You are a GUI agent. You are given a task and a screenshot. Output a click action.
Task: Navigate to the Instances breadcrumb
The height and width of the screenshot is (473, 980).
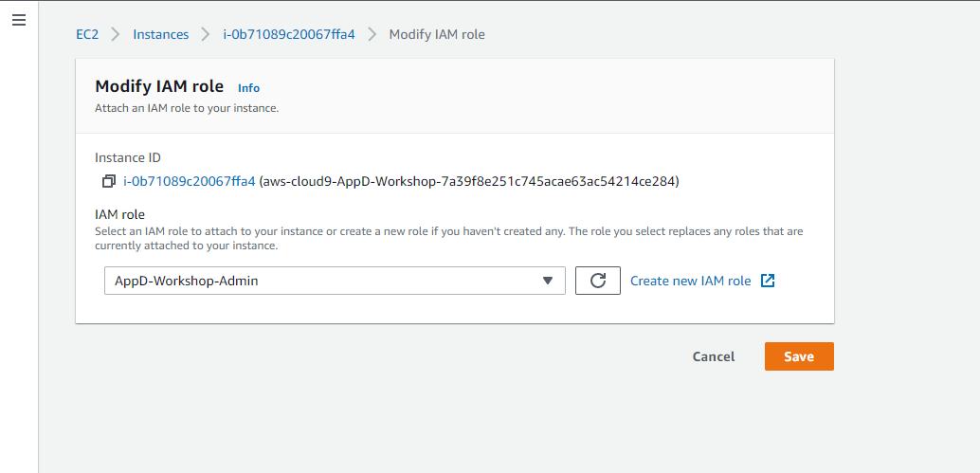[160, 34]
